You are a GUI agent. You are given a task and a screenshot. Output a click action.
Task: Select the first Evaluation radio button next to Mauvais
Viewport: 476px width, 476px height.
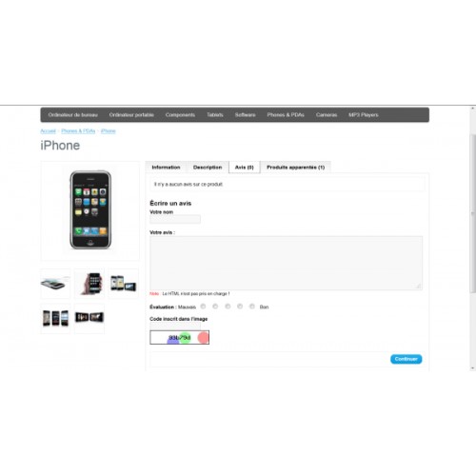coord(203,307)
